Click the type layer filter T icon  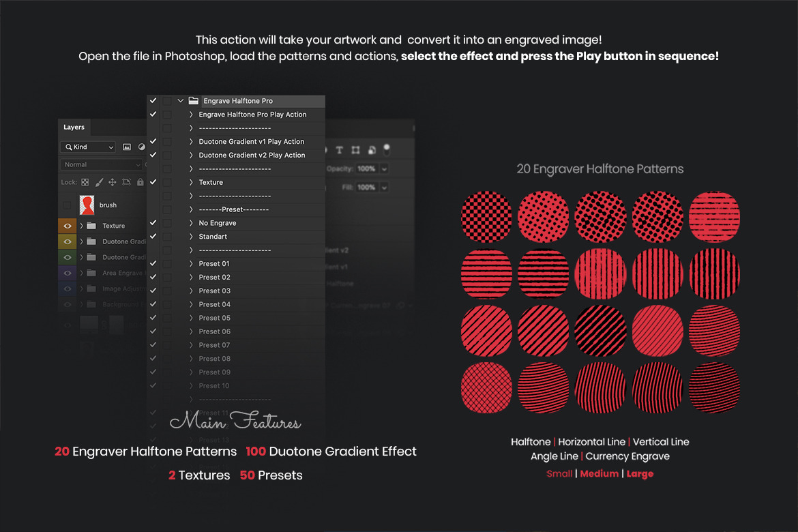340,149
